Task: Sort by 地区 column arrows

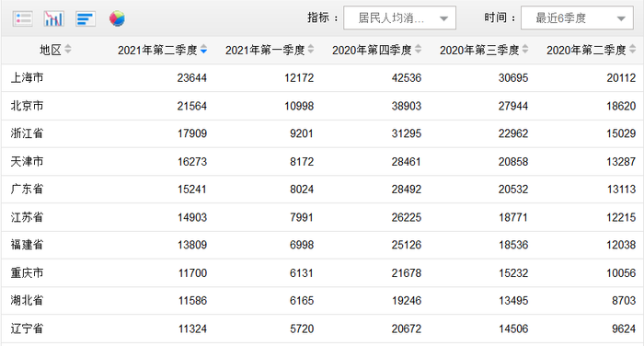Action: coord(68,50)
